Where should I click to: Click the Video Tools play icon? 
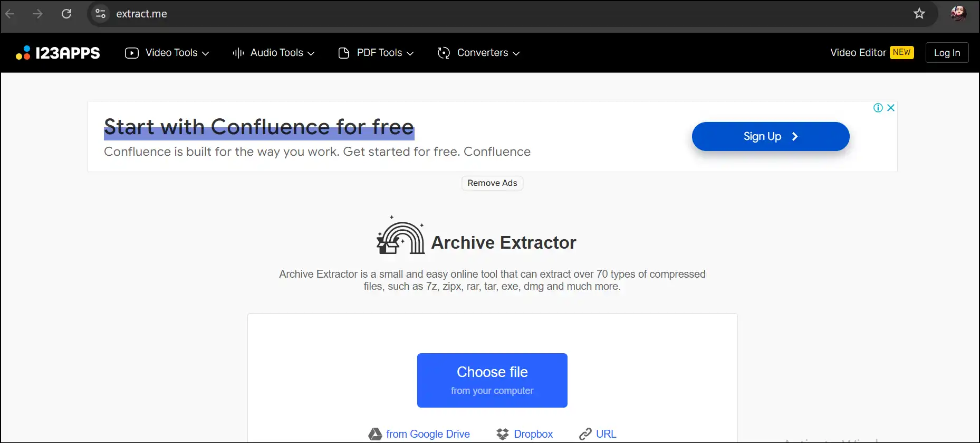coord(131,53)
